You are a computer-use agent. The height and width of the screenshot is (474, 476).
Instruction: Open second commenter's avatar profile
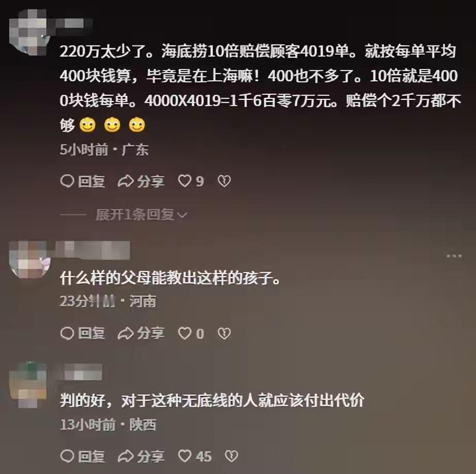(x=29, y=260)
